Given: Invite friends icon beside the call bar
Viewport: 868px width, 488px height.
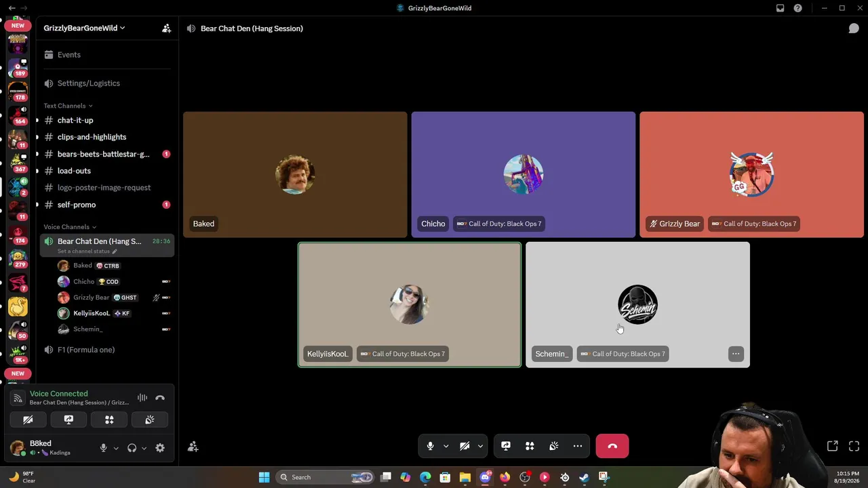Looking at the screenshot, I should point(193,446).
